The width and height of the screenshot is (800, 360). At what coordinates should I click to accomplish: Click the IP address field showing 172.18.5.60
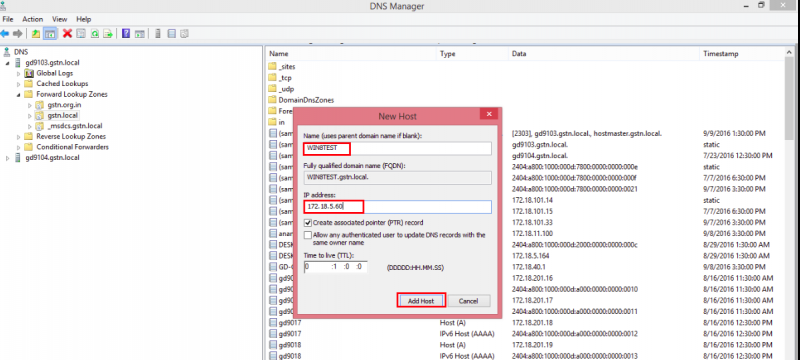point(397,207)
